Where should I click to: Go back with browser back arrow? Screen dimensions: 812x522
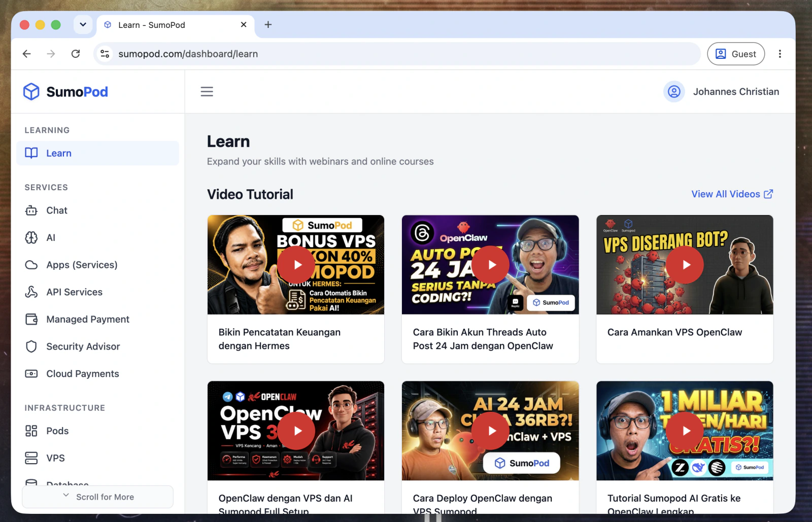pyautogui.click(x=27, y=54)
